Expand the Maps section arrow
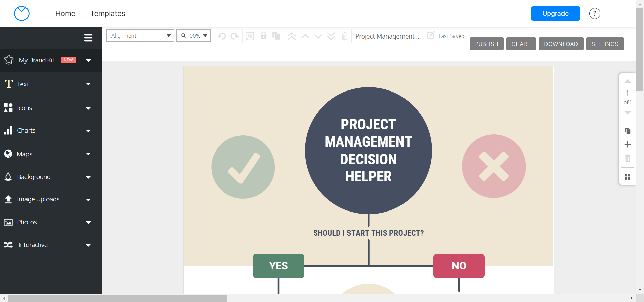Viewport: 644px width, 302px height. pos(88,154)
